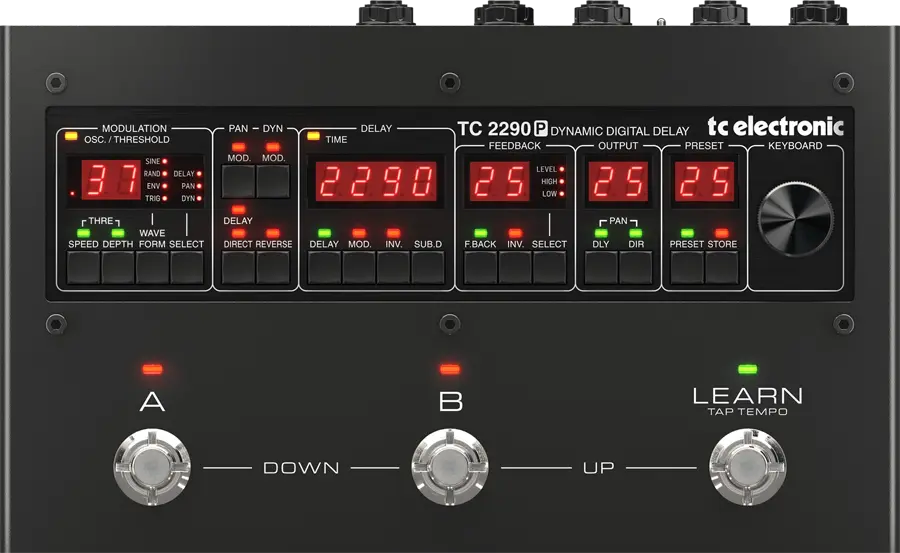Toggle the Delay section INV. button

click(393, 268)
